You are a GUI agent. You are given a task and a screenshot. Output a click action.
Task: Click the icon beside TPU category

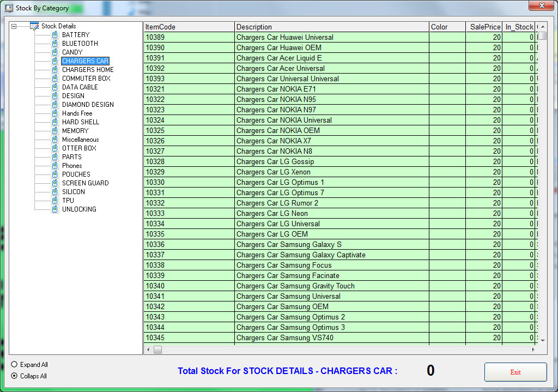(x=55, y=201)
